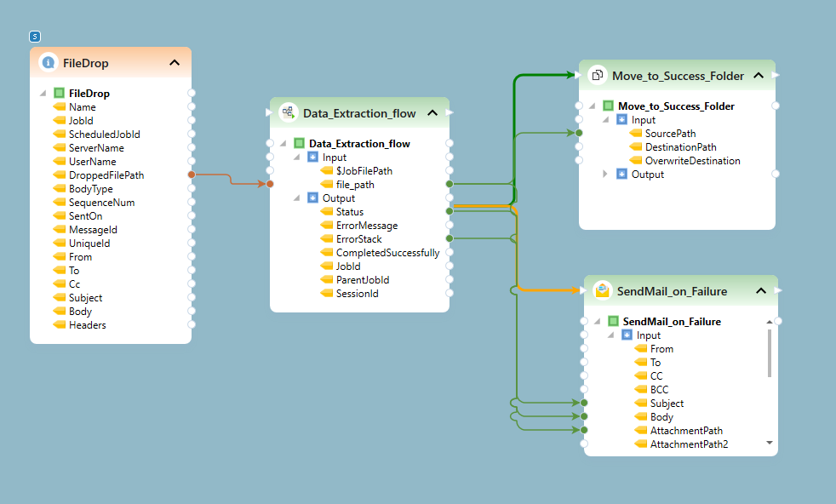Click the blue Input icon in Move_to_Success_Folder

621,119
